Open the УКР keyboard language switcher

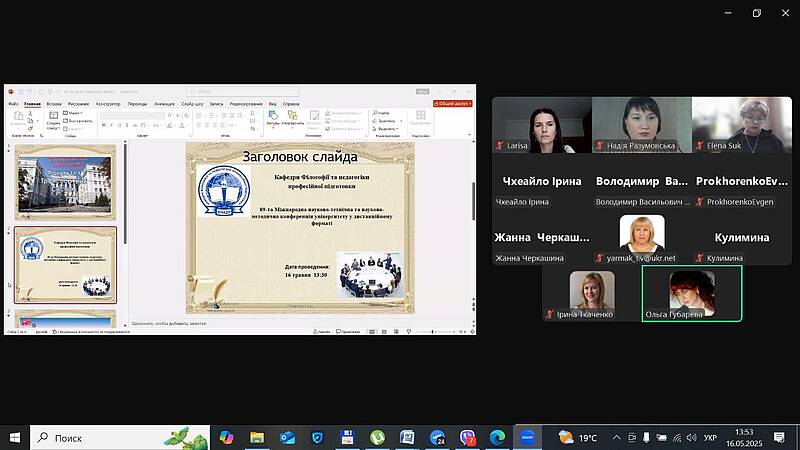pyautogui.click(x=710, y=437)
